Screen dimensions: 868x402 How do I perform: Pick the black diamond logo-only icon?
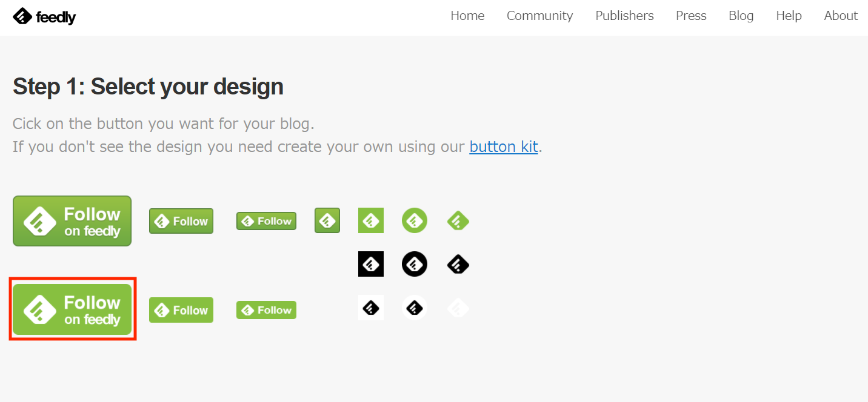coord(458,264)
